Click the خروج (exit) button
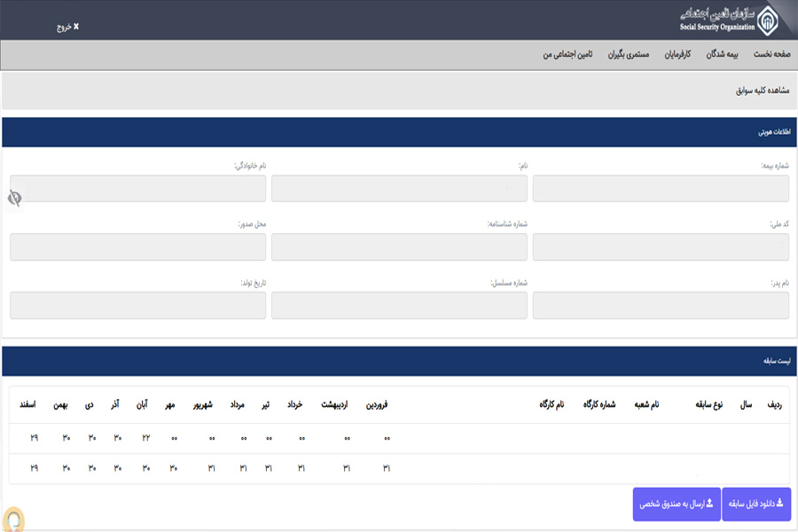Image resolution: width=798 pixels, height=532 pixels. coord(67,27)
